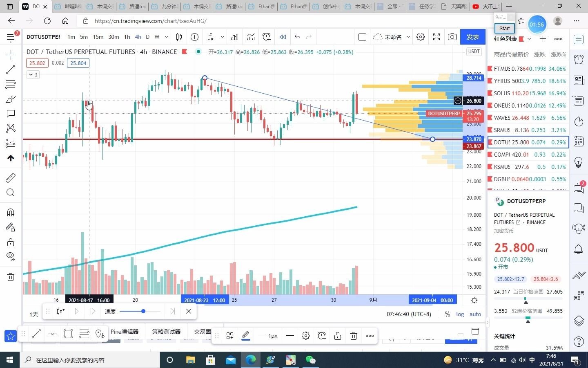Viewport: 588px width, 368px height.
Task: Open the calendar icon in right sidebar
Action: (x=579, y=141)
